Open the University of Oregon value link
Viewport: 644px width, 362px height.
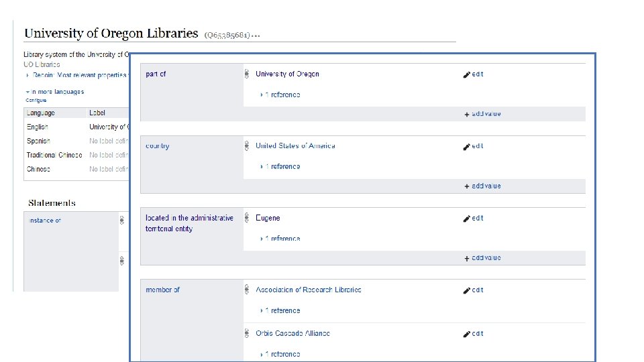[x=287, y=74]
